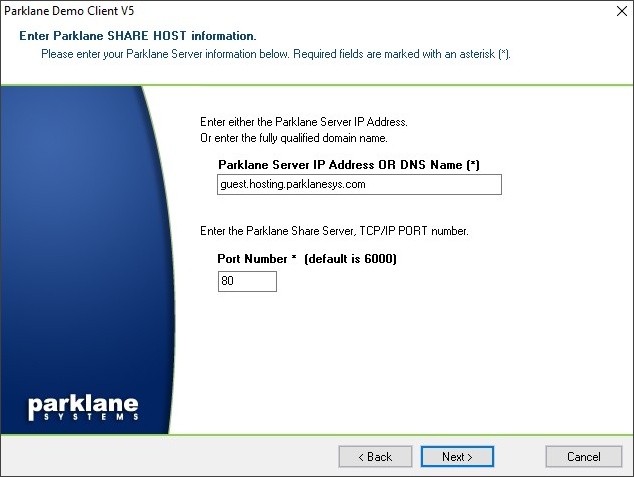This screenshot has height=477, width=634.
Task: Click the 'fully qualified domain name' line
Action: click(x=294, y=137)
